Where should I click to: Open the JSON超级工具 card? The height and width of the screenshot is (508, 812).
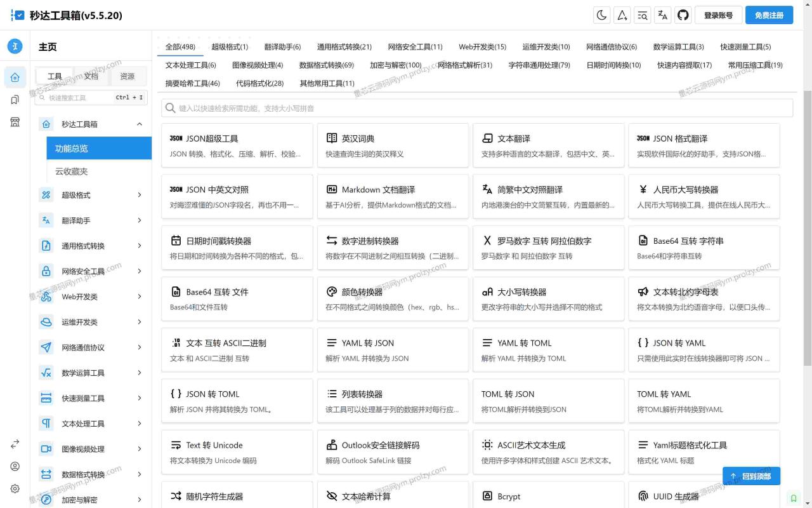237,145
